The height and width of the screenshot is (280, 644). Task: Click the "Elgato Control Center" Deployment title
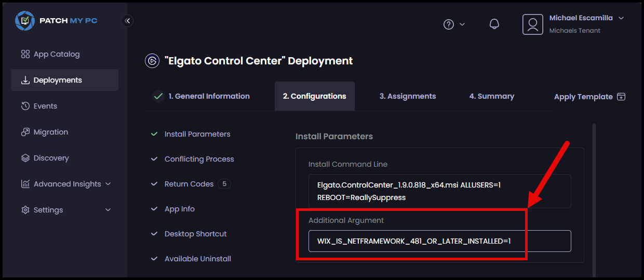(259, 61)
